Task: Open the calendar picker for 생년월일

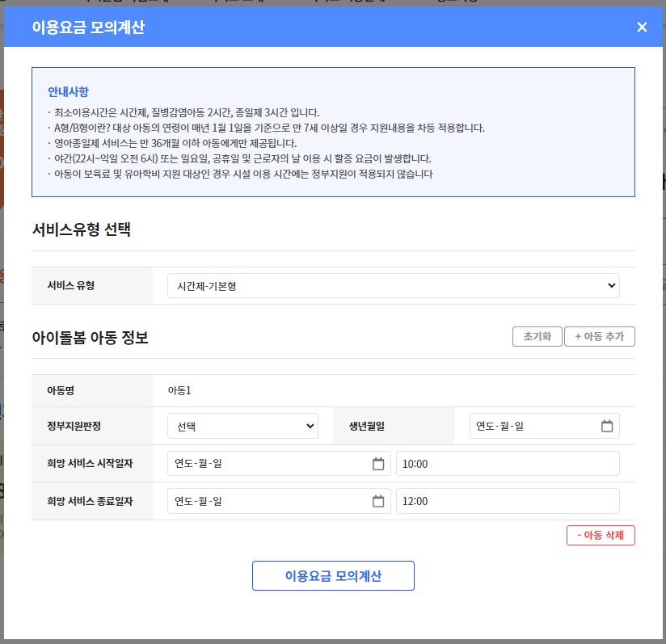Action: coord(607,426)
